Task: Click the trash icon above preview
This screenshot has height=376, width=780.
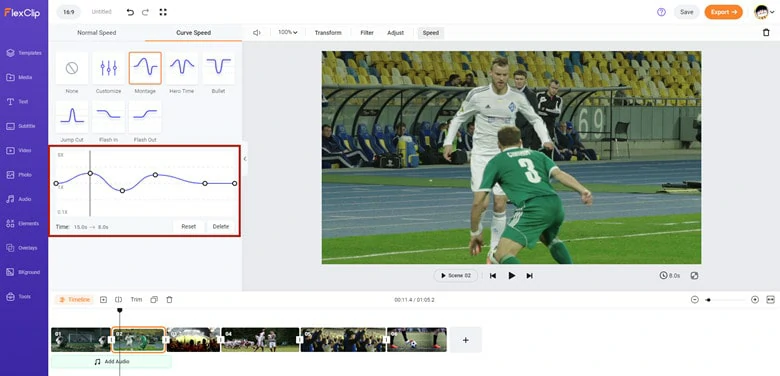Action: point(766,32)
